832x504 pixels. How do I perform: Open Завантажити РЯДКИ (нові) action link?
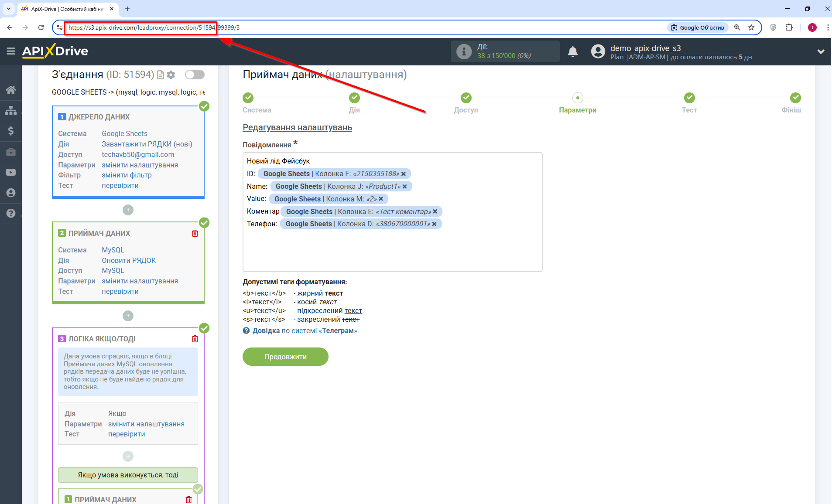click(x=147, y=144)
